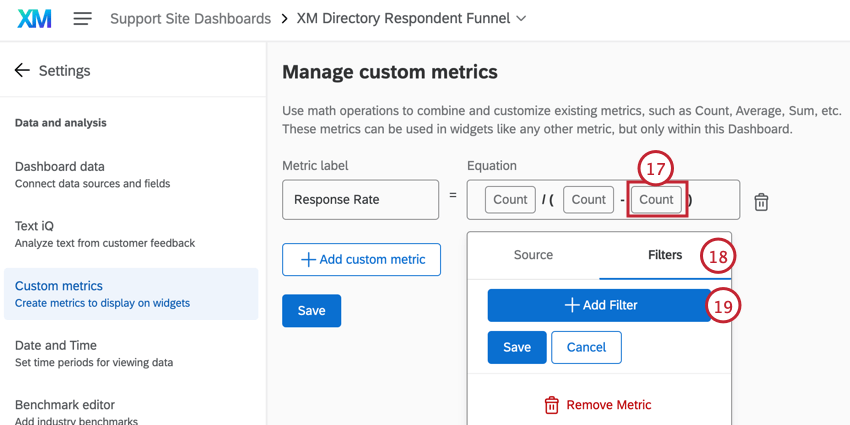Expand the XM Directory Respondent Funnel dropdown
850x425 pixels.
(521, 19)
